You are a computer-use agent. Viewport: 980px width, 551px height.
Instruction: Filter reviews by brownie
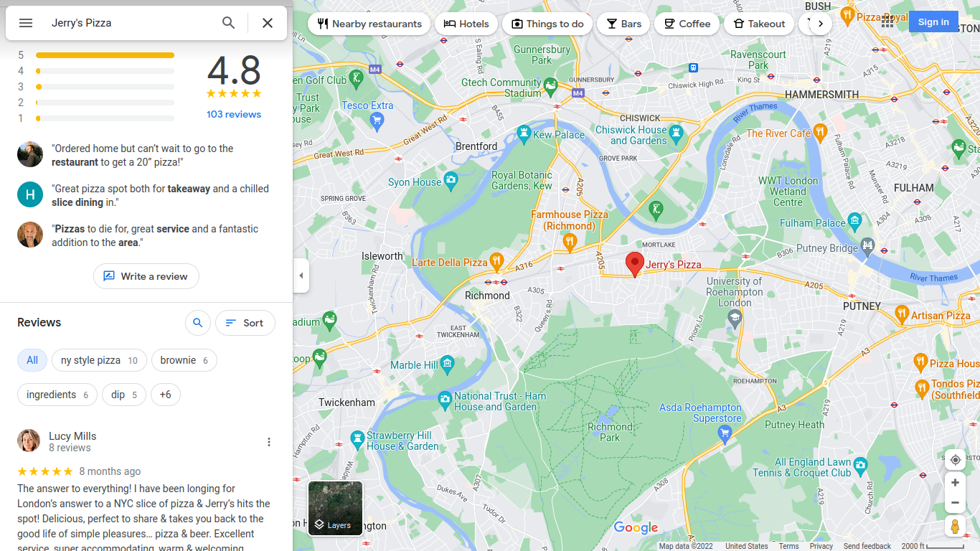184,360
